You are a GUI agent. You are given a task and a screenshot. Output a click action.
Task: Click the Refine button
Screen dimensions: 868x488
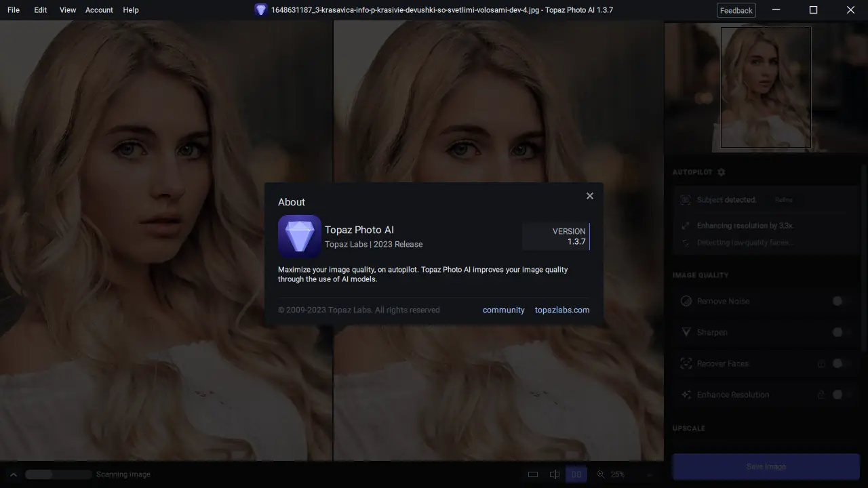pos(783,200)
